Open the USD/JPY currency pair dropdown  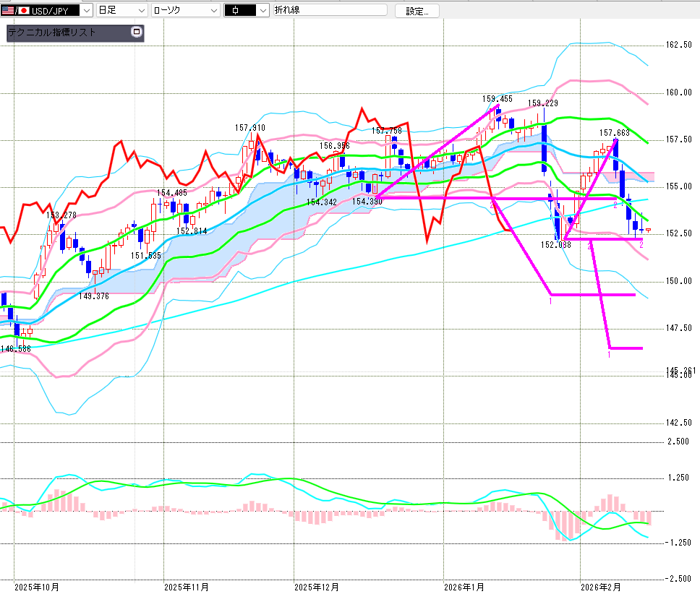[x=87, y=11]
